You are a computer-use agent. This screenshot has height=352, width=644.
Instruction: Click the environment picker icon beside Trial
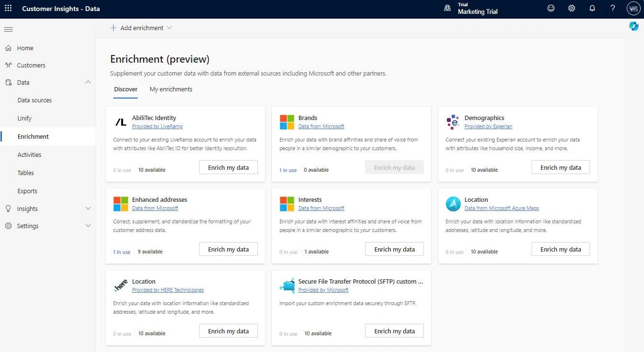[447, 8]
